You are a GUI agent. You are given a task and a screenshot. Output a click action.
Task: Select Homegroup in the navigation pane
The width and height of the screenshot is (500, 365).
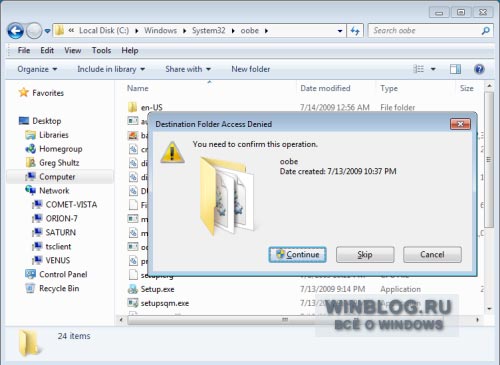(61, 149)
